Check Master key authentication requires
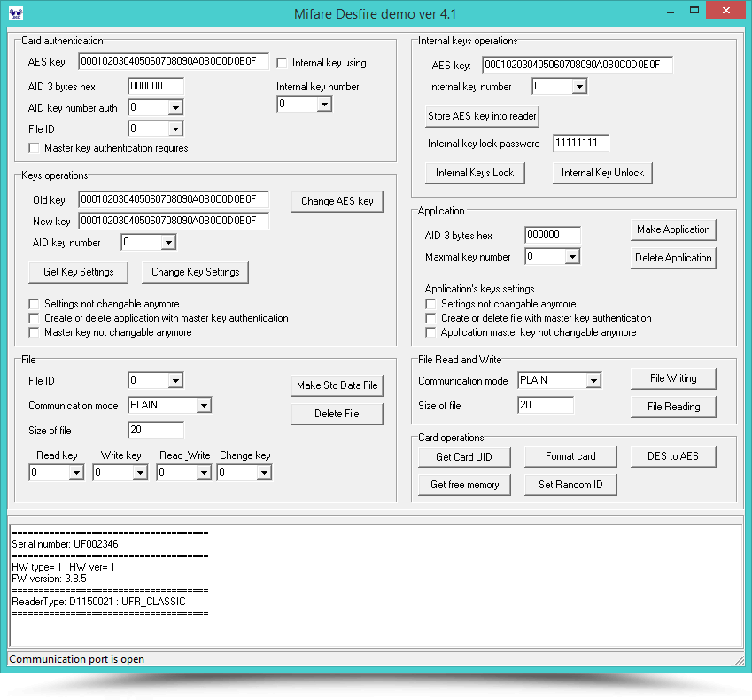The image size is (752, 700). 34,148
